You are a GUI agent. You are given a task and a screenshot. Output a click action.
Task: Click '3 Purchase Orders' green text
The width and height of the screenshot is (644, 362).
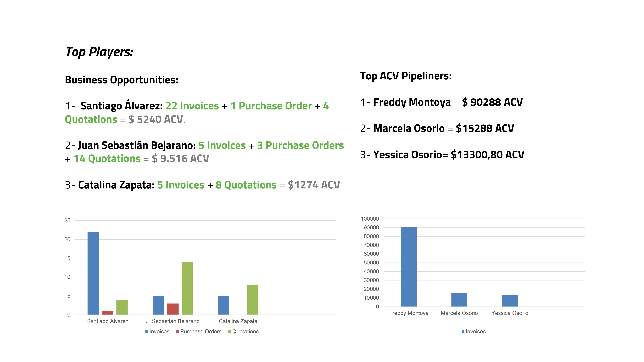301,145
